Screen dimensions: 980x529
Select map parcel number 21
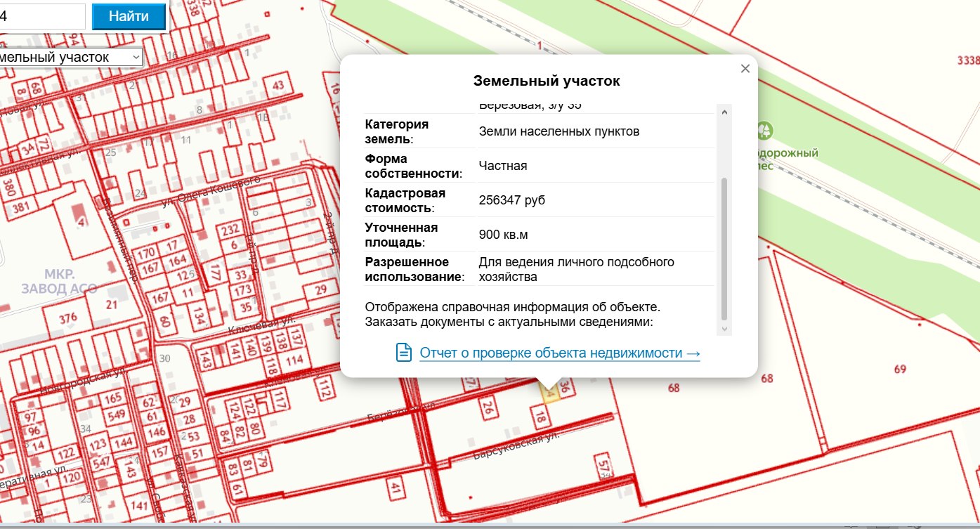(x=112, y=304)
